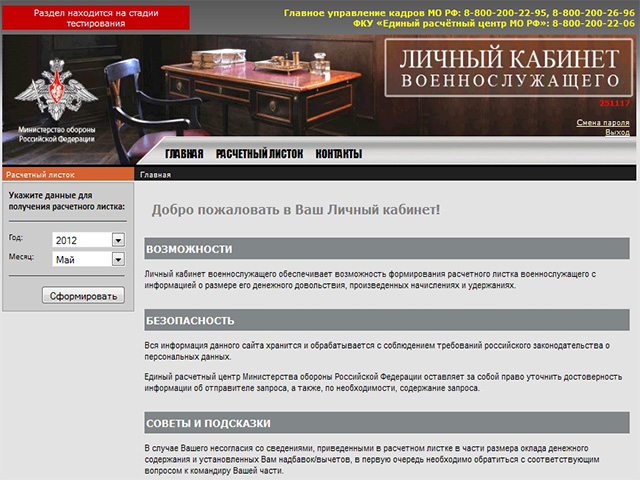Click the Сформировать button

[83, 296]
